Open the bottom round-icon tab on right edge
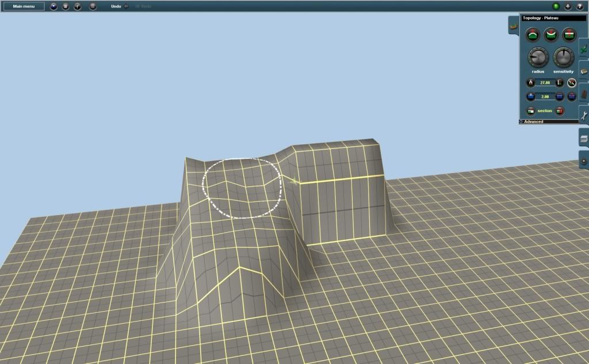 584,161
